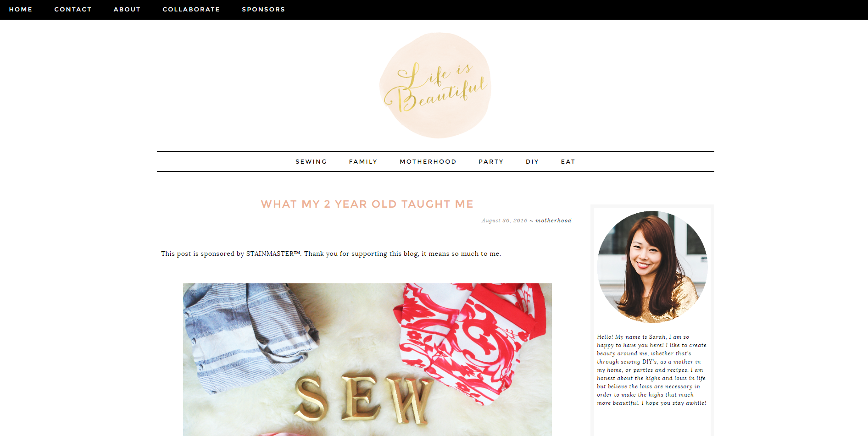Click the motherhood tag under the post title

pos(554,221)
